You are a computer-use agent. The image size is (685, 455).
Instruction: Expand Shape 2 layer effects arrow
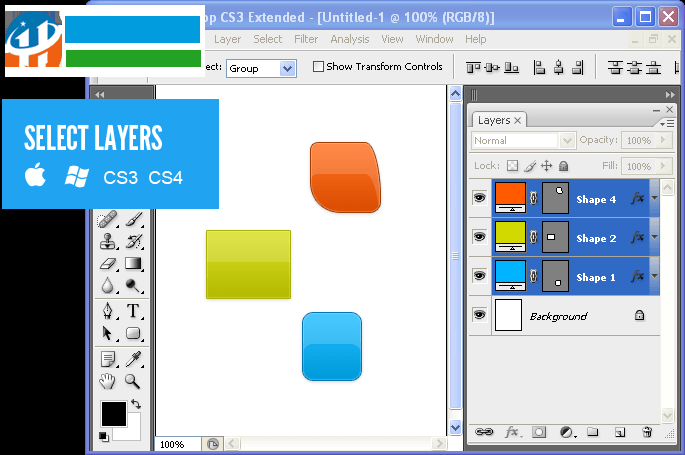[654, 237]
